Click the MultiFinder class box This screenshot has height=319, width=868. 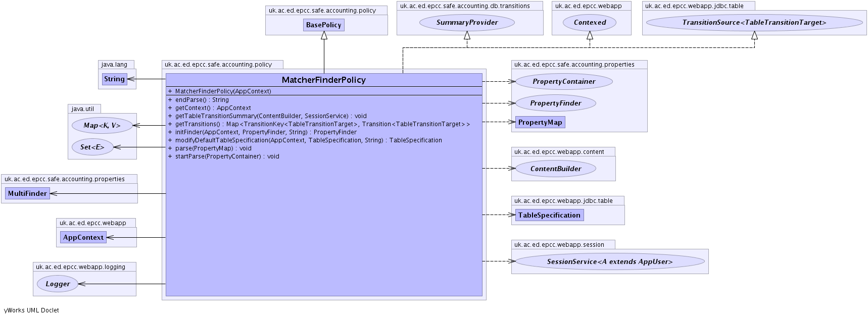(x=27, y=193)
